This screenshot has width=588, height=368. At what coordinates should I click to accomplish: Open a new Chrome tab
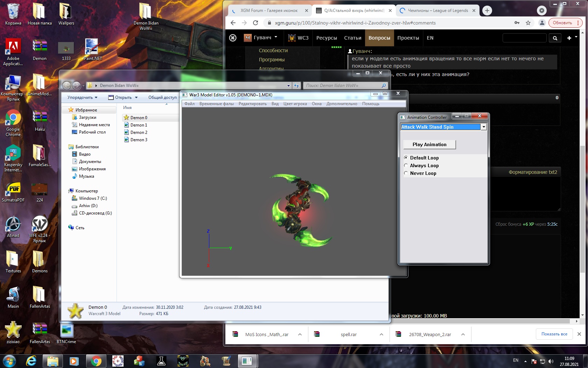pos(487,11)
